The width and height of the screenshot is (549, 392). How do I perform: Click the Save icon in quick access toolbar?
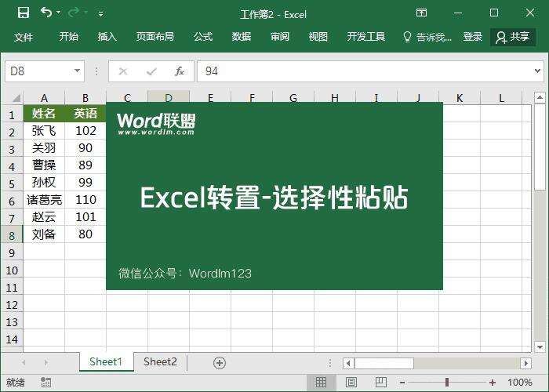[x=24, y=13]
